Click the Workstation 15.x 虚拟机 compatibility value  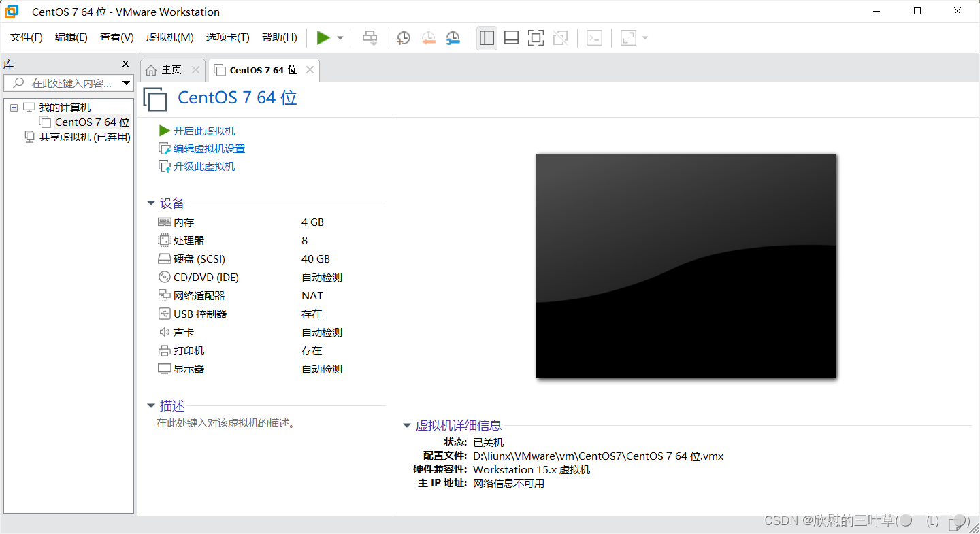(x=532, y=469)
